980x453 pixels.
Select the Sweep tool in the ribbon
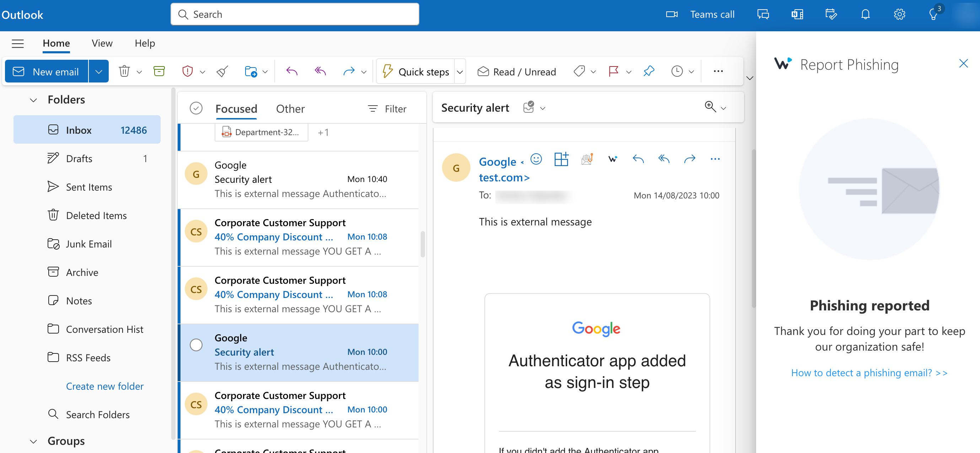pos(222,71)
